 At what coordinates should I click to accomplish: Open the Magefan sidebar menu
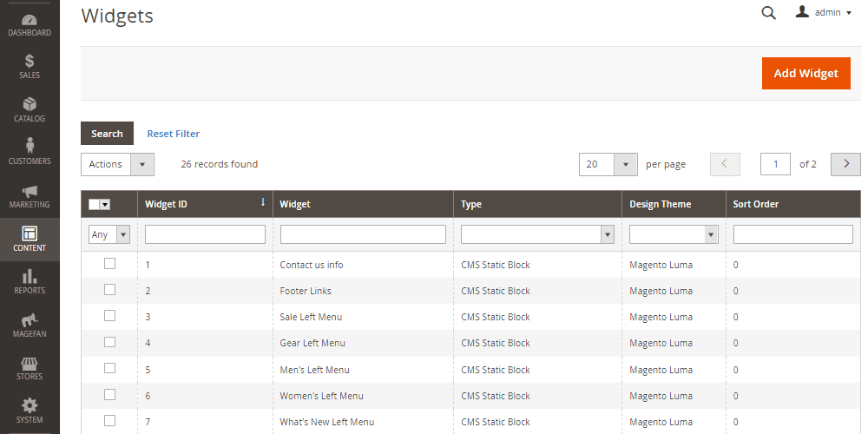pyautogui.click(x=30, y=325)
